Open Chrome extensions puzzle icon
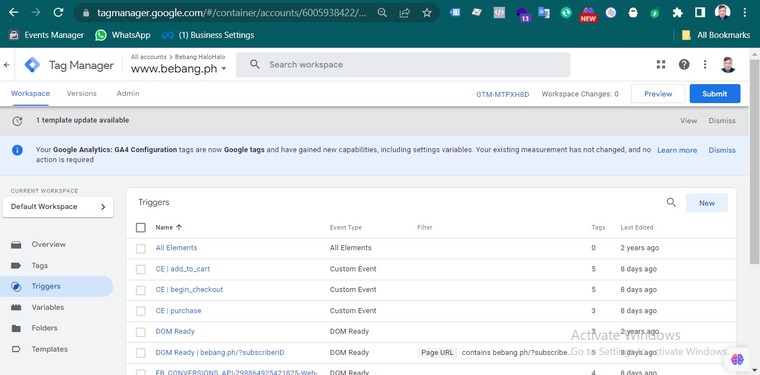 [x=678, y=13]
